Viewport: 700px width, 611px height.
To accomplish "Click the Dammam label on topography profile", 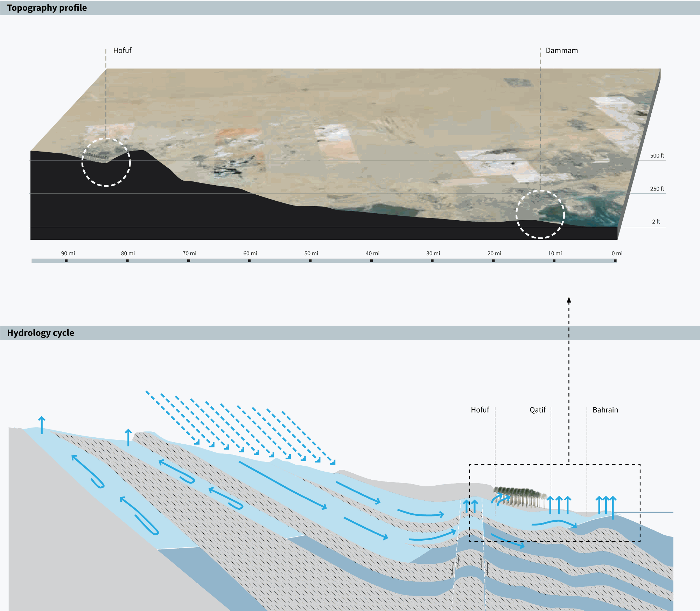I will click(x=562, y=50).
